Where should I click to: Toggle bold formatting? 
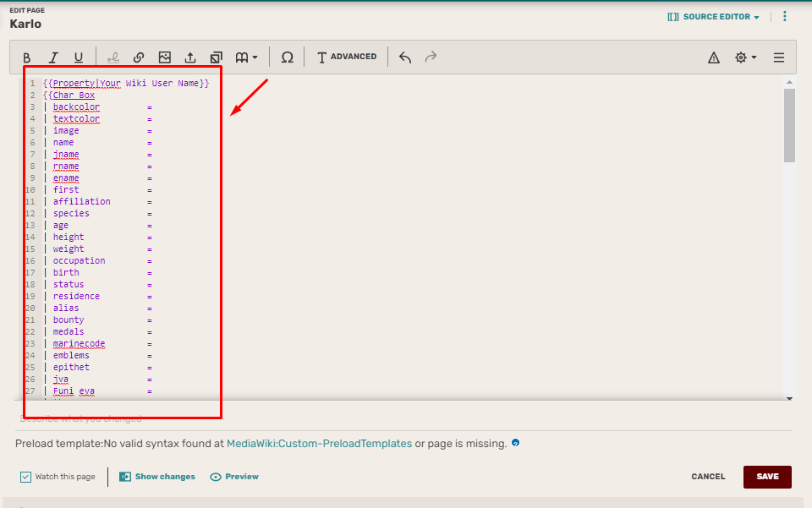(27, 57)
